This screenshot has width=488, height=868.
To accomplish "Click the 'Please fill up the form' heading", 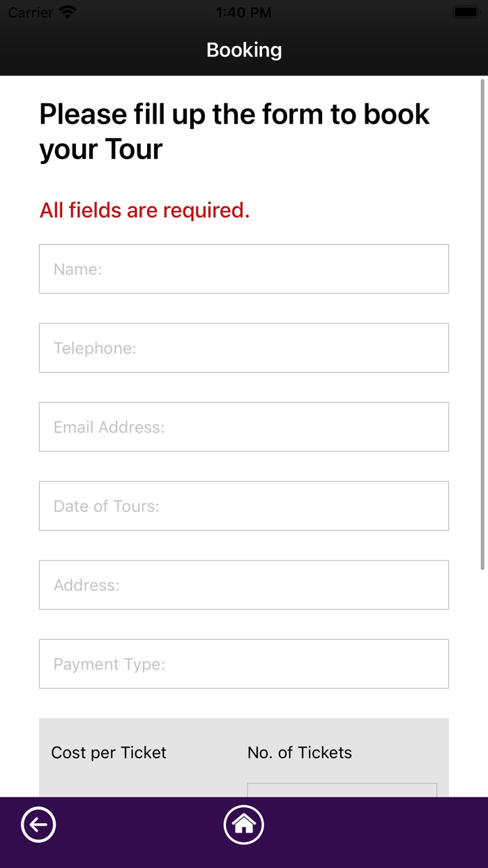I will point(234,131).
